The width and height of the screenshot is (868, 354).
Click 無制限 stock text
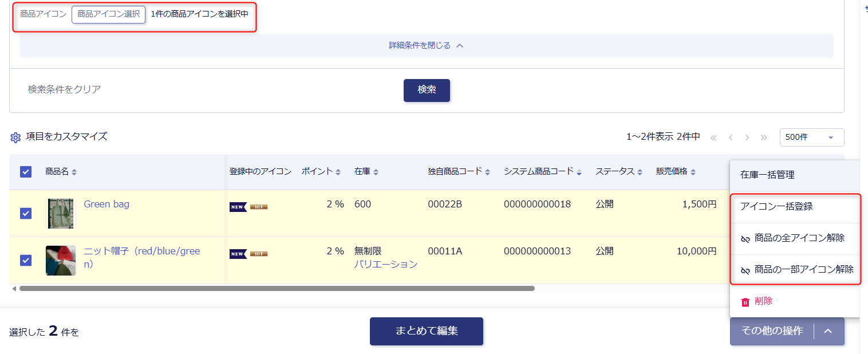368,251
